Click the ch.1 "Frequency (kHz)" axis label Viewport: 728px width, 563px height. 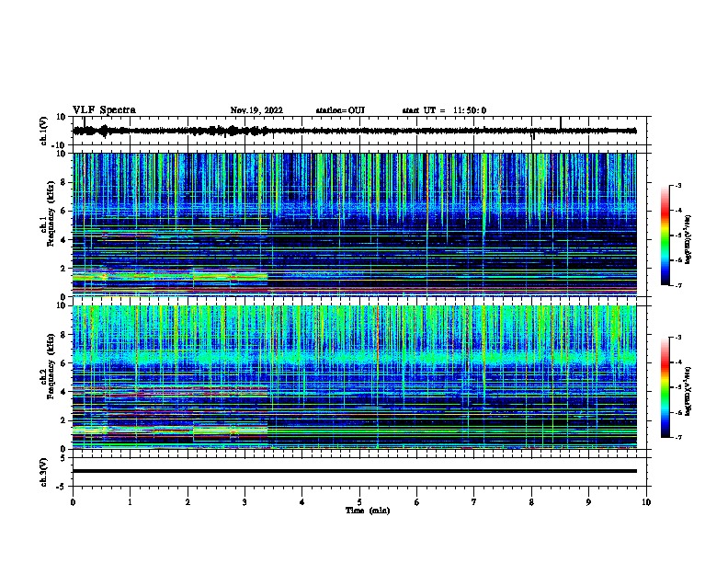click(51, 213)
